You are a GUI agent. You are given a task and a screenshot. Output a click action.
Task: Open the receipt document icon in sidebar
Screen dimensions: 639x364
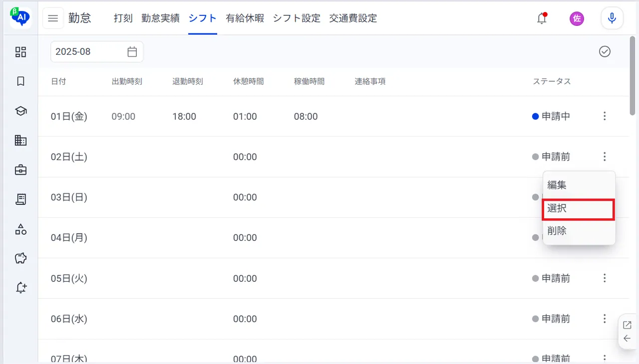(20, 199)
